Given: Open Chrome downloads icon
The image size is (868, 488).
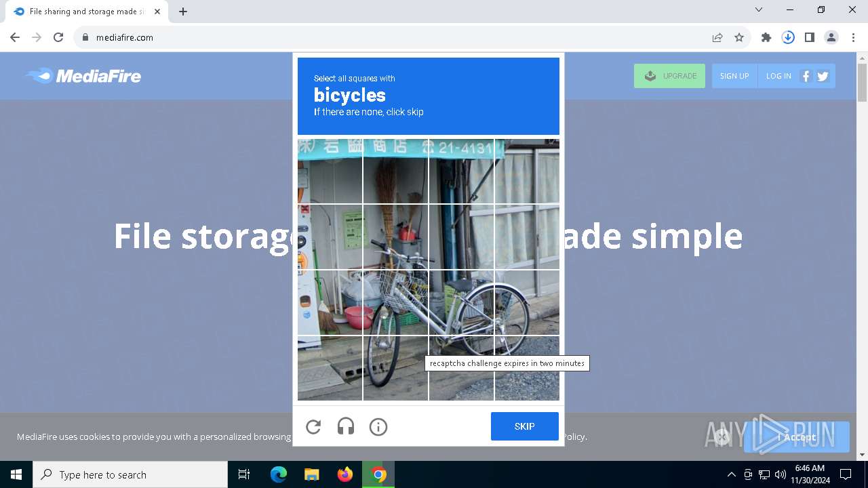Looking at the screenshot, I should (x=788, y=37).
